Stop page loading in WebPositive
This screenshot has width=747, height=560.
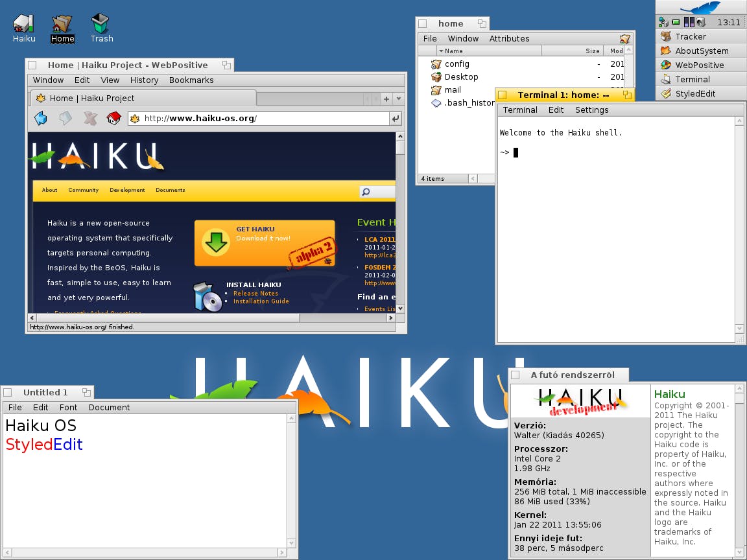point(90,118)
